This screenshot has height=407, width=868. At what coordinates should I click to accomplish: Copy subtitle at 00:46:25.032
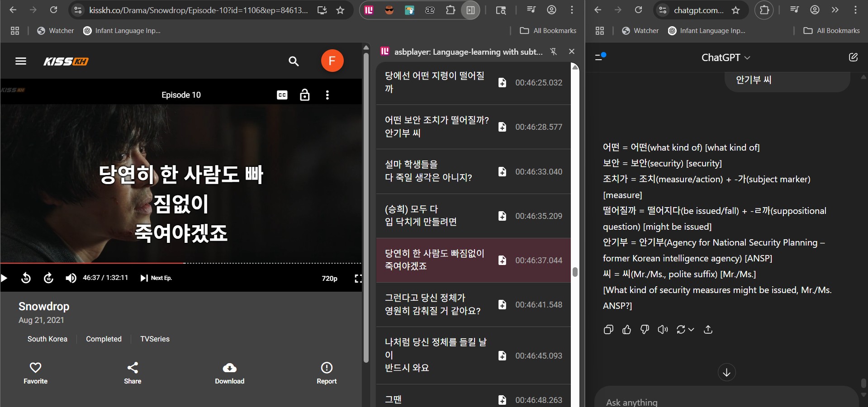point(502,82)
